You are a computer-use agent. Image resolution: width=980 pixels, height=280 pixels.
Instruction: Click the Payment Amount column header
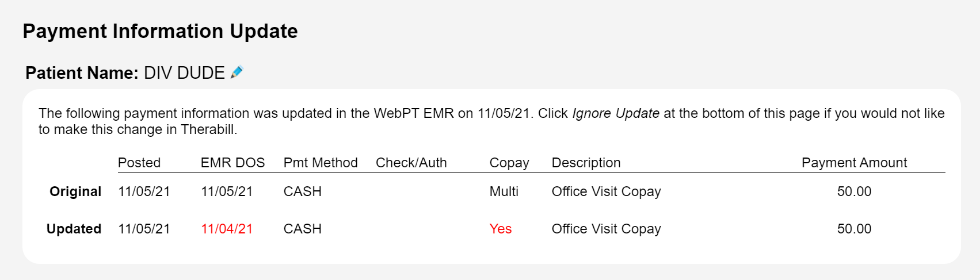(854, 163)
